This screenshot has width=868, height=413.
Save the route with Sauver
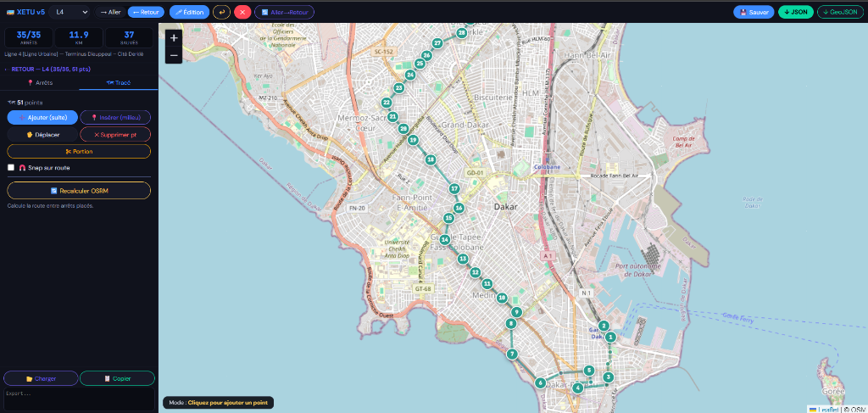(x=754, y=12)
